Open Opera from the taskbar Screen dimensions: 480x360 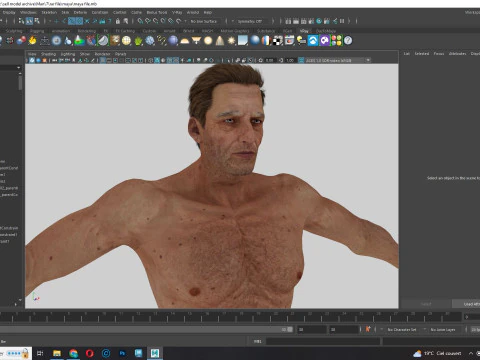coord(89,353)
